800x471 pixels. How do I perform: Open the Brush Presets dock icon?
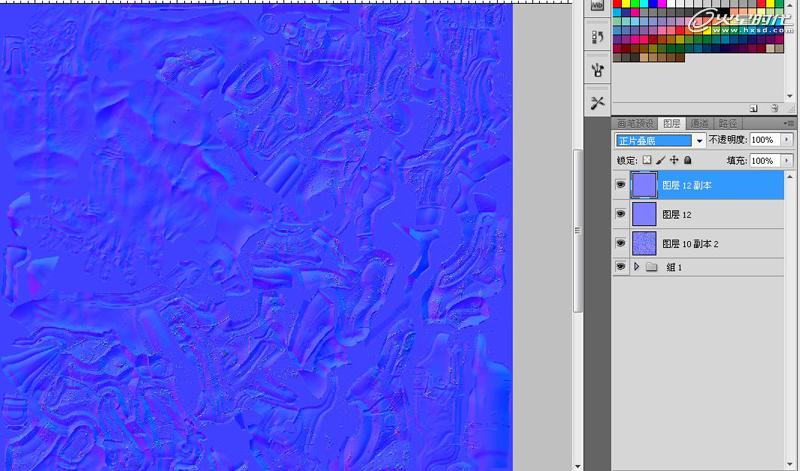pos(597,70)
